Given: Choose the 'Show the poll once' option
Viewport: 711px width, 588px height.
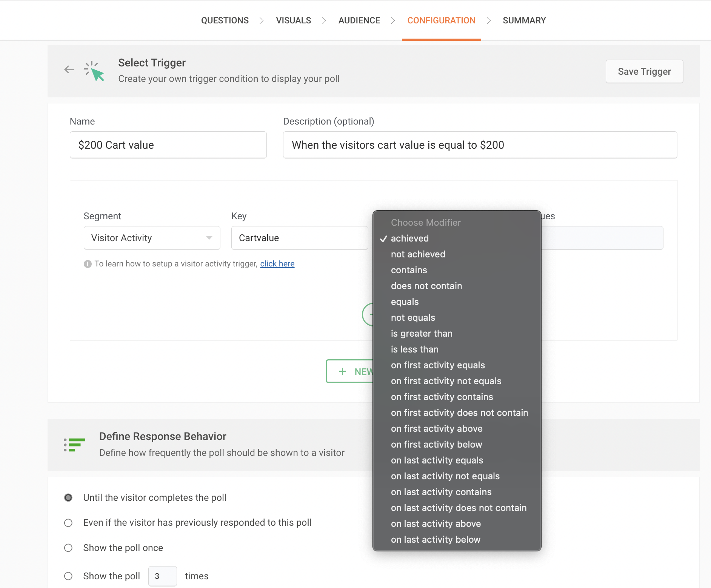Looking at the screenshot, I should pyautogui.click(x=68, y=548).
